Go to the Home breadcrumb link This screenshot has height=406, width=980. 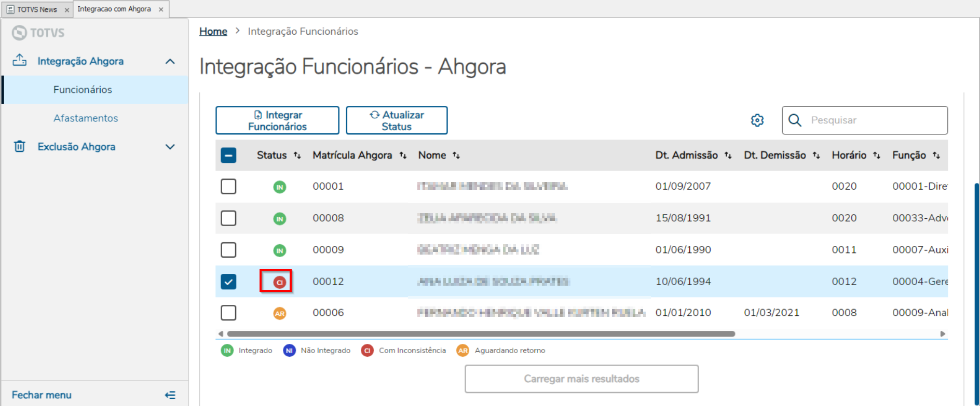coord(213,31)
